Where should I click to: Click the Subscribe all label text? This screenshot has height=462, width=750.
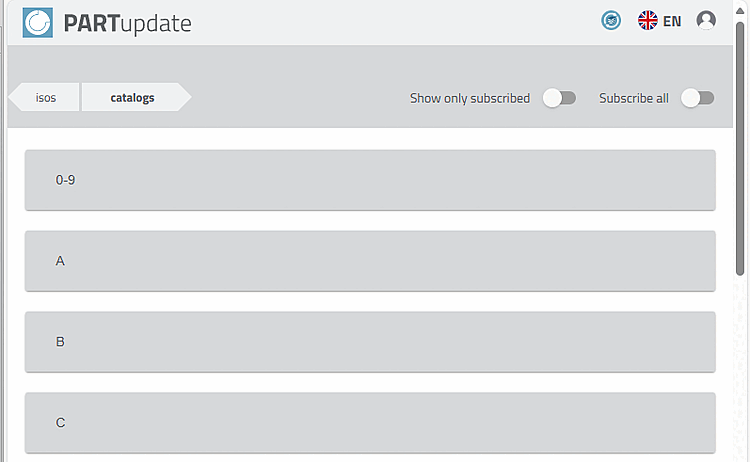[634, 98]
